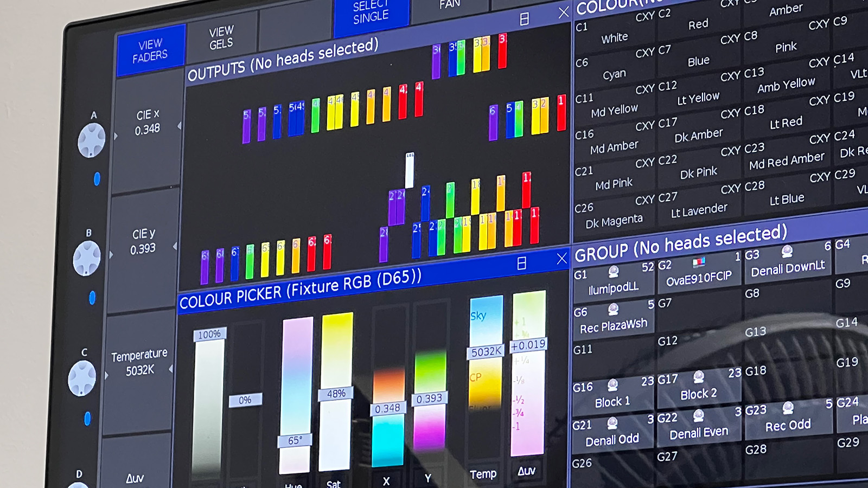Select the View Faders button
This screenshot has width=868, height=488.
pos(151,50)
